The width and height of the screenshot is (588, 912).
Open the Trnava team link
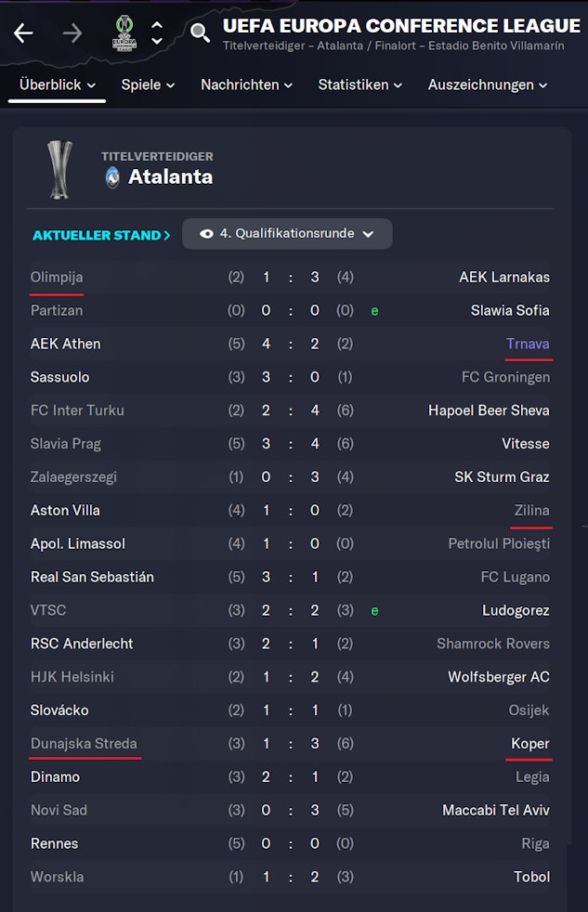[x=528, y=344]
